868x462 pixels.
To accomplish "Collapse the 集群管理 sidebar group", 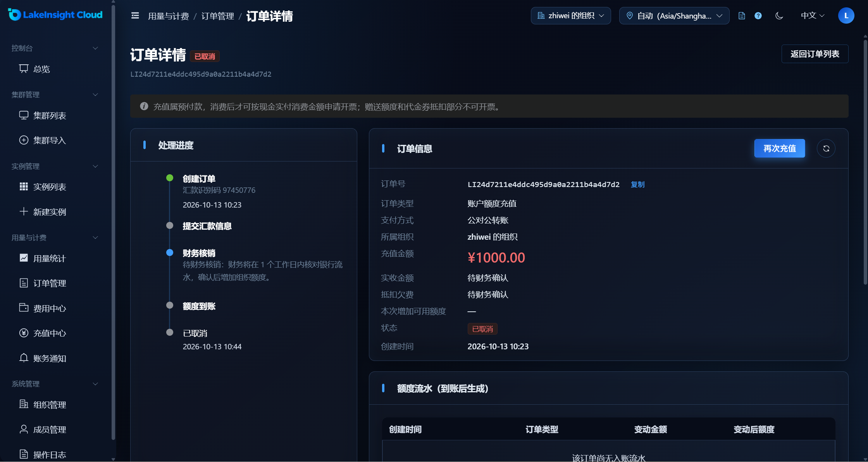I will click(55, 94).
